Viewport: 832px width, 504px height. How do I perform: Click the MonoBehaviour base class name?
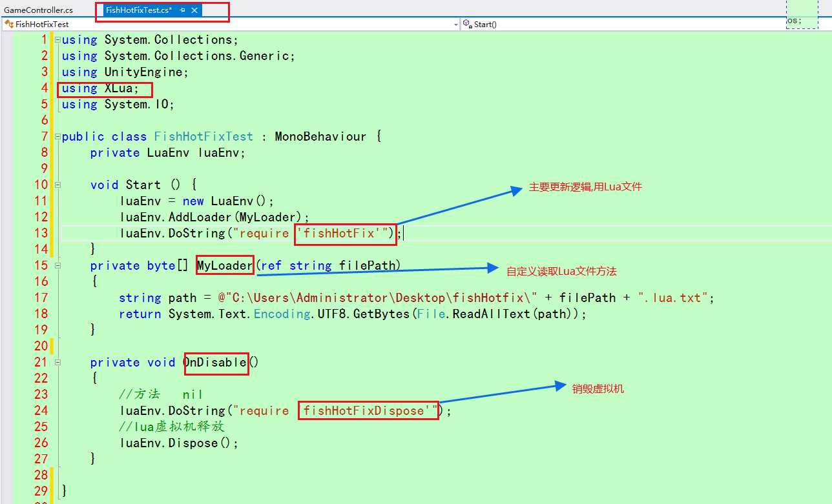[x=320, y=136]
